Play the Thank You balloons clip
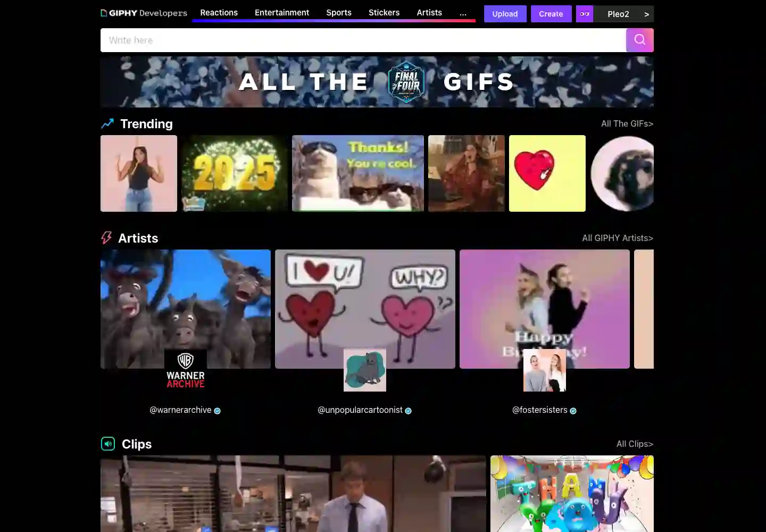766x532 pixels. (572, 494)
